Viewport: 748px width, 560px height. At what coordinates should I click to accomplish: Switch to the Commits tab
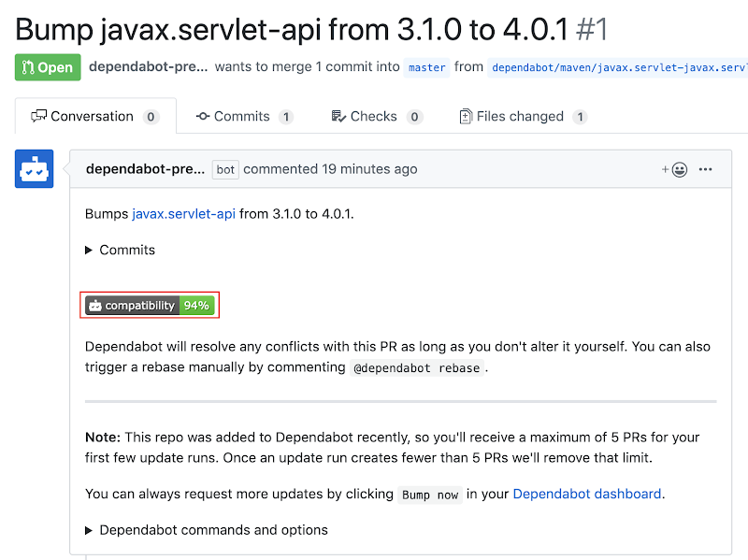pos(244,116)
